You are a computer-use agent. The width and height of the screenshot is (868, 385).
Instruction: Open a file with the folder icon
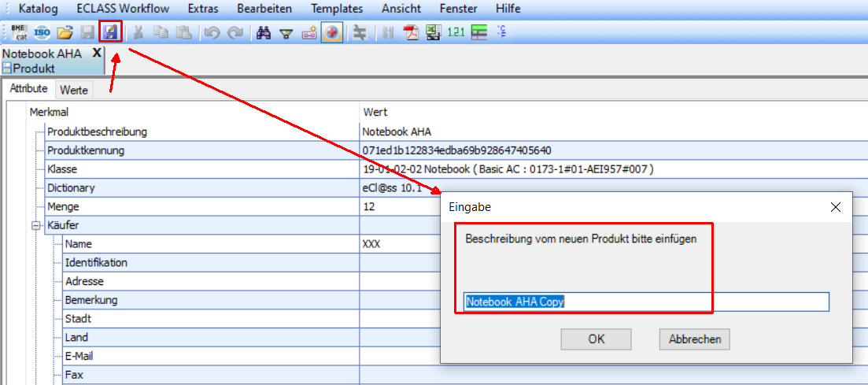[x=65, y=32]
